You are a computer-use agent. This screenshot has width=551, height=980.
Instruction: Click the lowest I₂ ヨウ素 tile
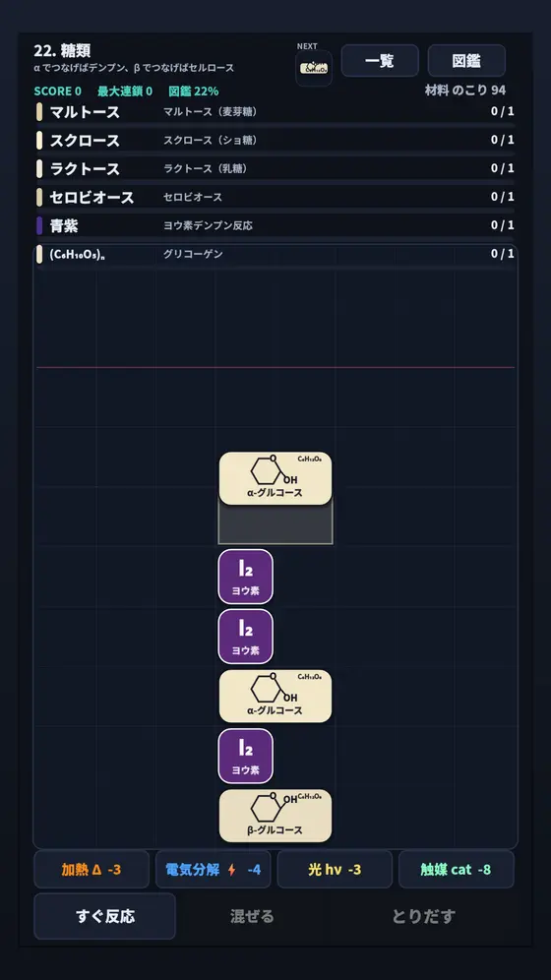coord(246,757)
